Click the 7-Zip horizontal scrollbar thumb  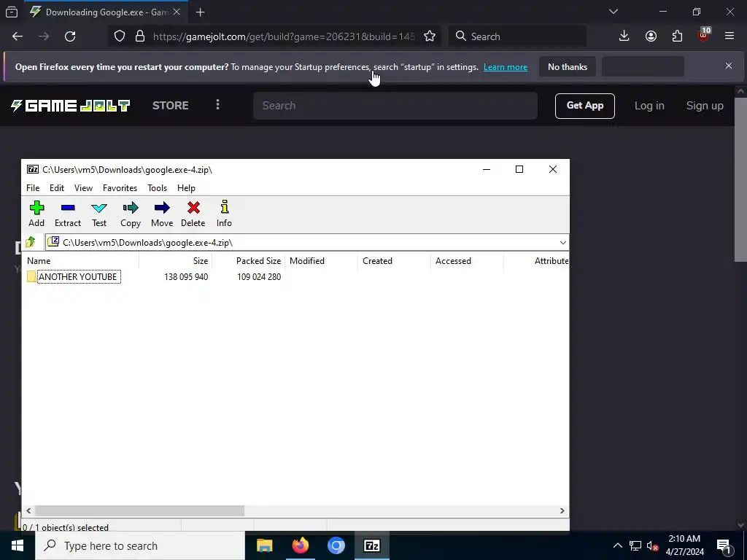pyautogui.click(x=139, y=510)
